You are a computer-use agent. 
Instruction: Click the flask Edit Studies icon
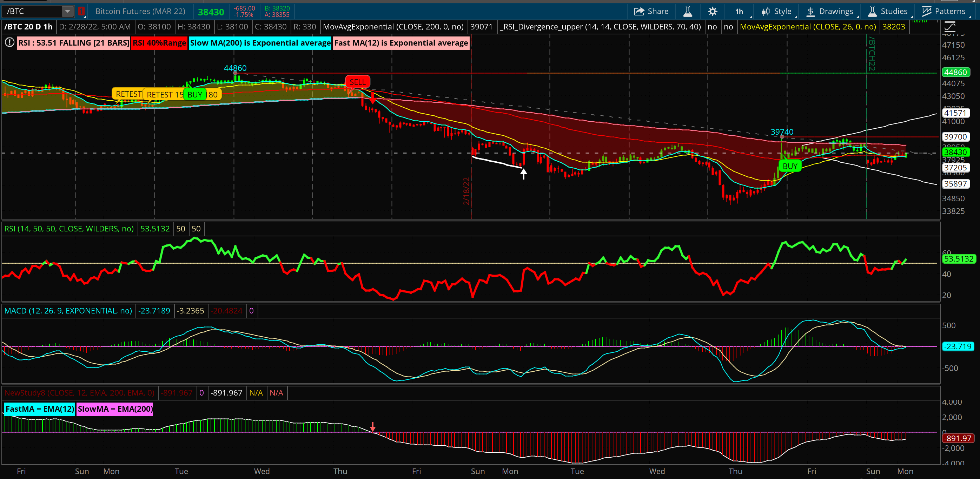[688, 12]
